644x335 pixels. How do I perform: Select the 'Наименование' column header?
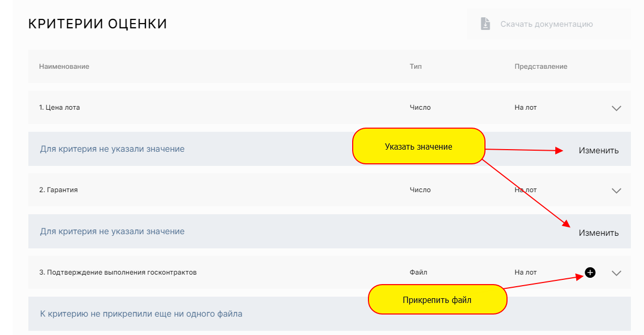(x=64, y=67)
